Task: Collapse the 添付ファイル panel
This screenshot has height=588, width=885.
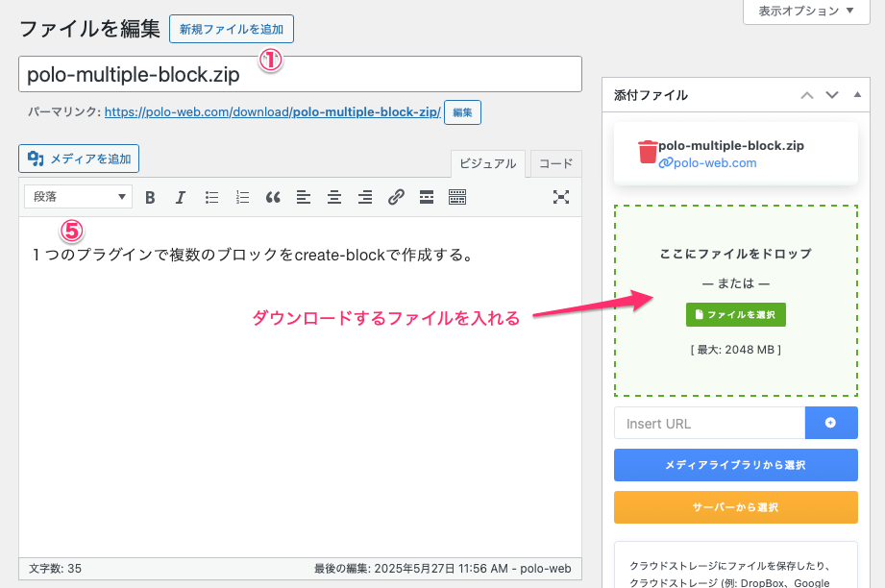Action: click(857, 95)
